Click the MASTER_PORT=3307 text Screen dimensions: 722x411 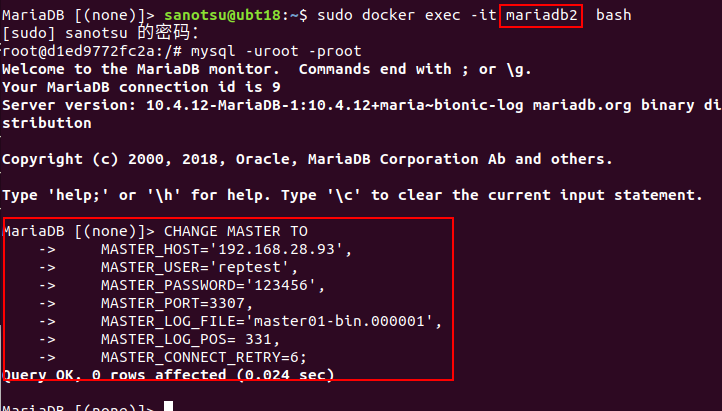click(177, 303)
